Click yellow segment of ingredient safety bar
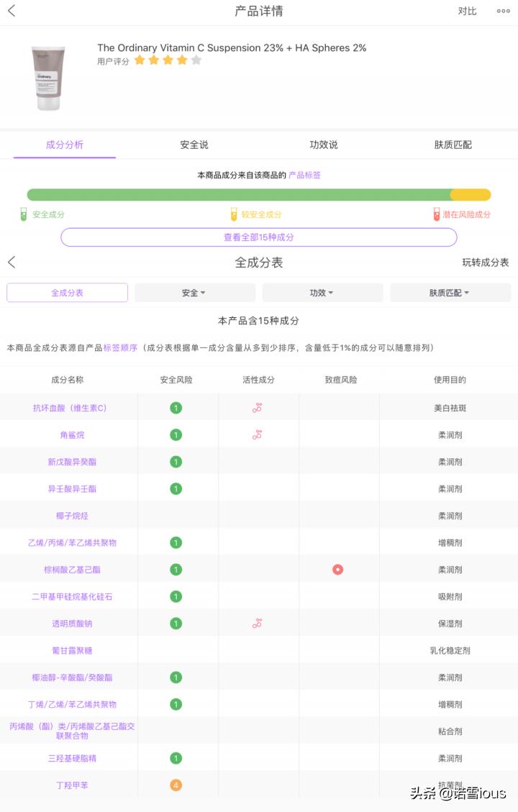The width and height of the screenshot is (518, 812). pyautogui.click(x=471, y=195)
